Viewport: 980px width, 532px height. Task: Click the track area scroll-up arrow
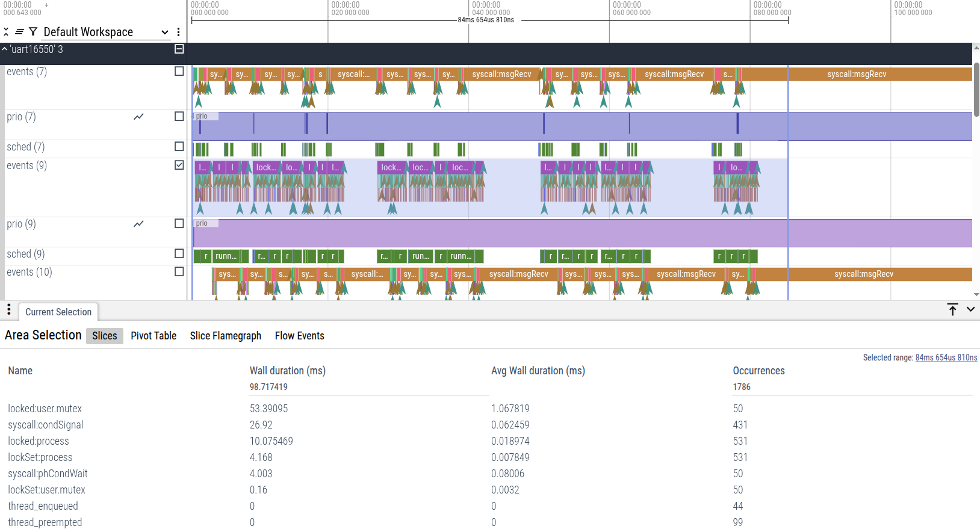pos(976,46)
